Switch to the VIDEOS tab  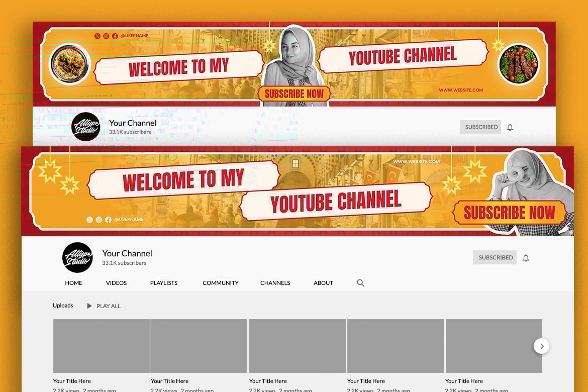click(116, 283)
